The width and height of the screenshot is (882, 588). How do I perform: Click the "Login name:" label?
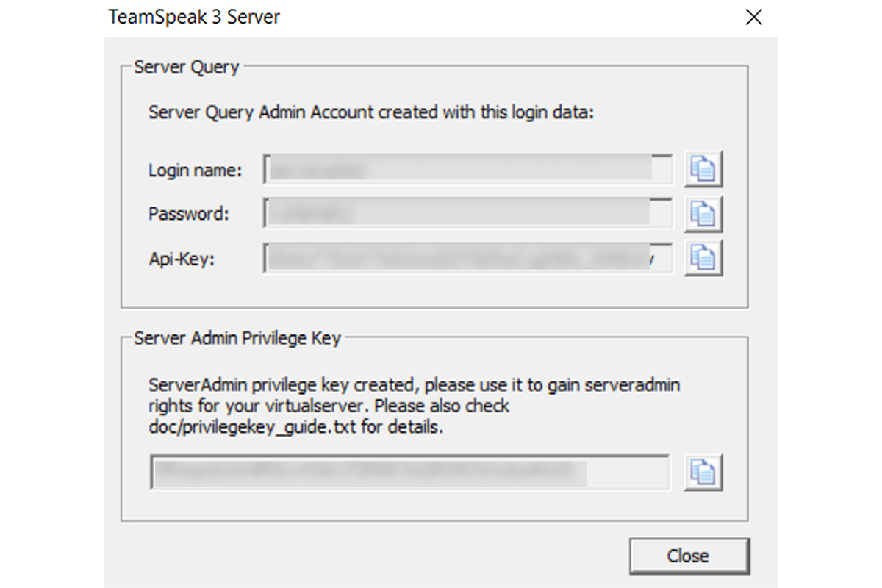tap(195, 171)
